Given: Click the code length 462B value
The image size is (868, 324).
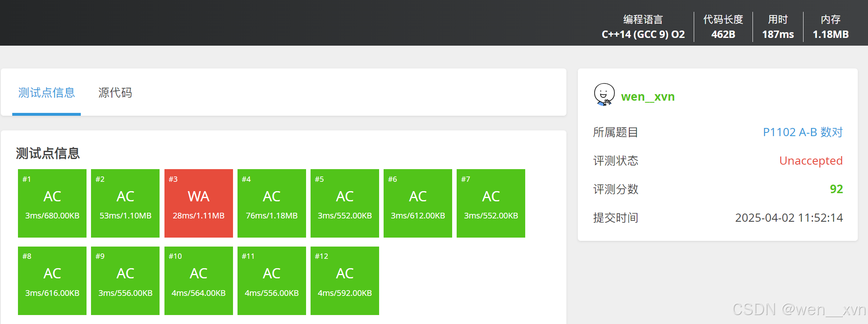Looking at the screenshot, I should pos(723,34).
